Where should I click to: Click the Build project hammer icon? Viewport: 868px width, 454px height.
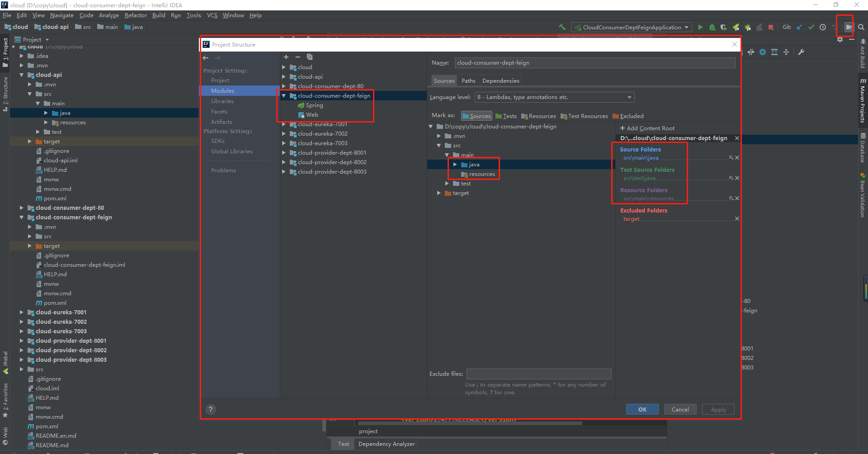coord(562,27)
